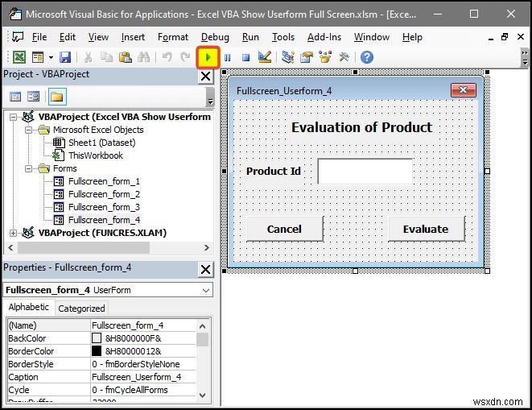Click the Reset stop toolbar icon

coord(245,57)
